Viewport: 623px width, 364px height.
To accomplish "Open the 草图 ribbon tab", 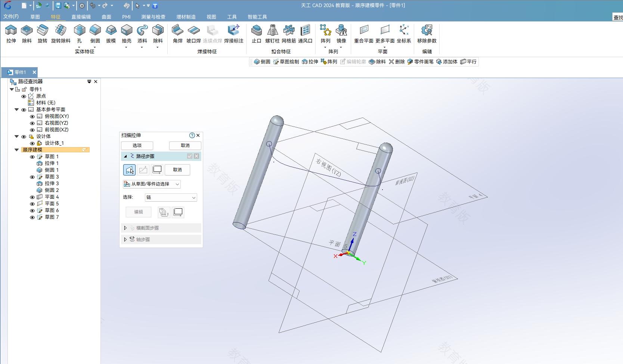I will (x=35, y=17).
